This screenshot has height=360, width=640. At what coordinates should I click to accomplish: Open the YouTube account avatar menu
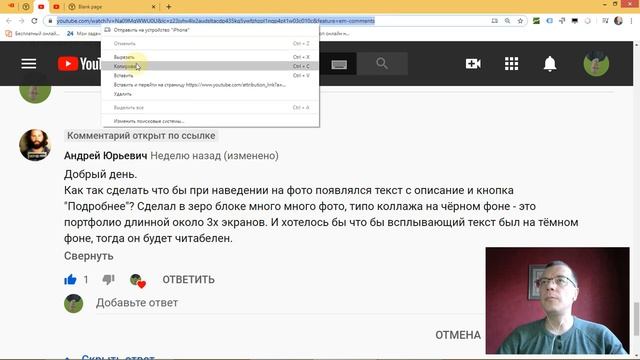596,64
